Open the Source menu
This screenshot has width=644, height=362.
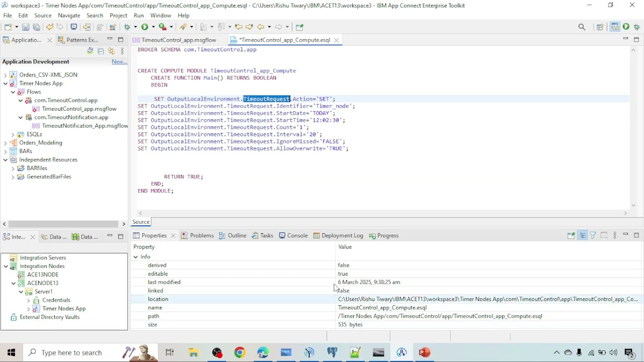[43, 16]
